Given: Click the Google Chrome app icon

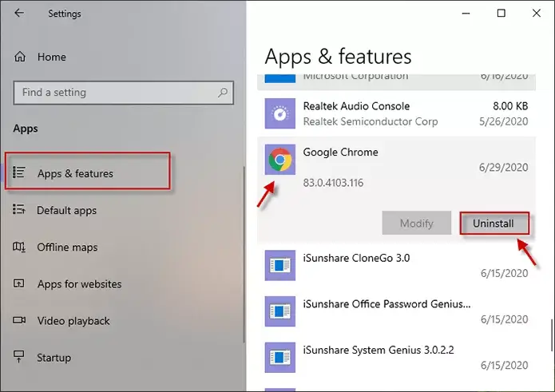Looking at the screenshot, I should (280, 160).
